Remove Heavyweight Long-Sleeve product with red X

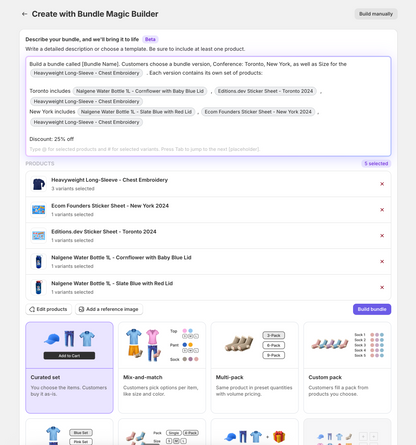click(x=382, y=184)
